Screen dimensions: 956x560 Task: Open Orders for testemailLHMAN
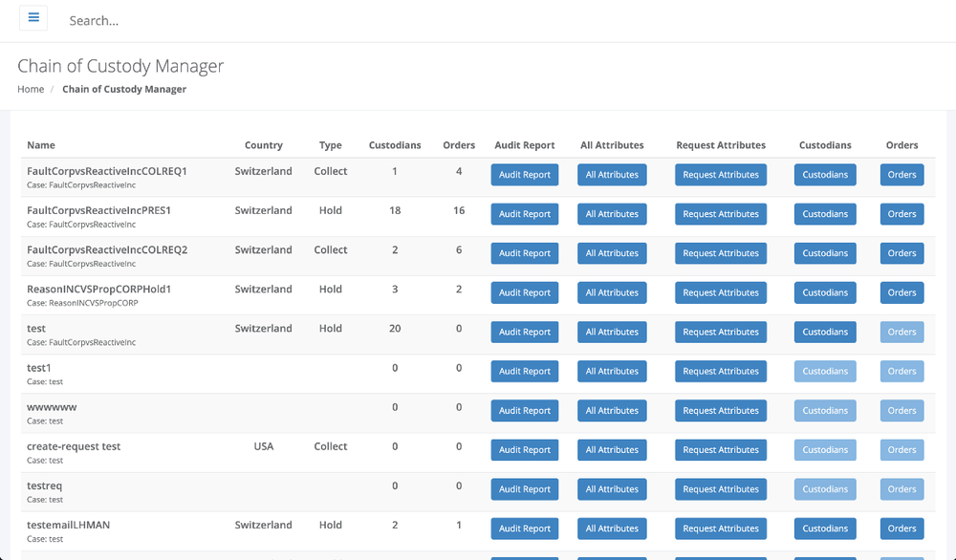(x=902, y=528)
